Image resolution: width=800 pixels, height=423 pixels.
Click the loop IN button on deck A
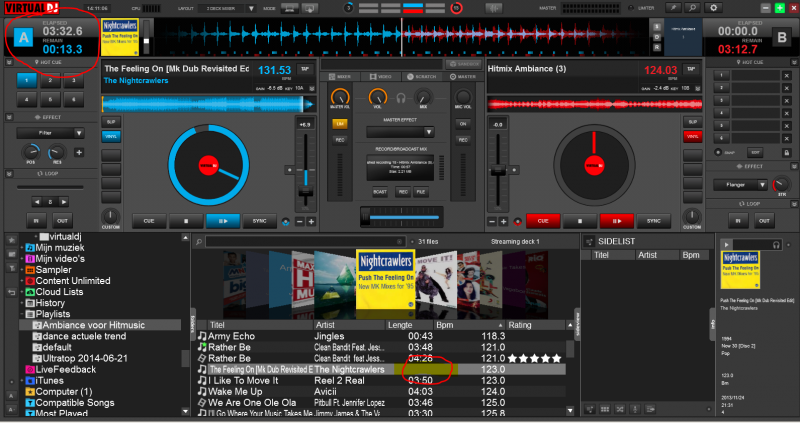coord(36,221)
